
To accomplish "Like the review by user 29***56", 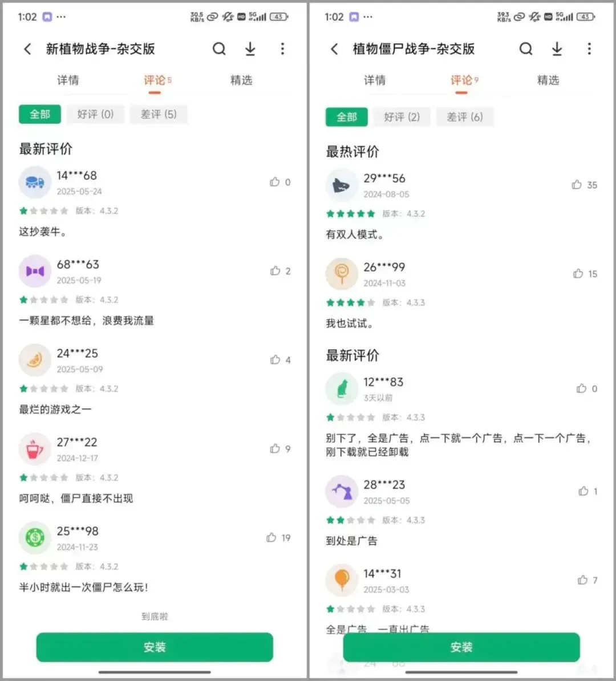I will point(577,185).
